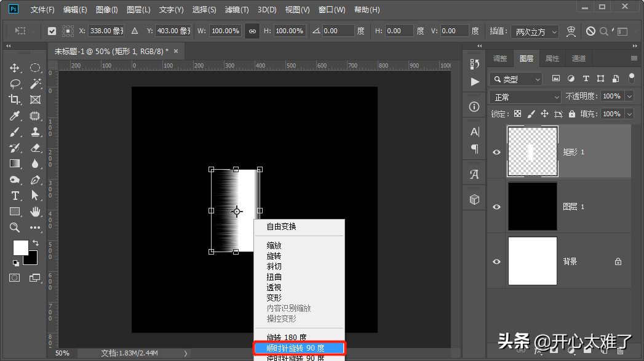The height and width of the screenshot is (361, 644).
Task: Open the 文件(F) menu
Action: tap(42, 9)
